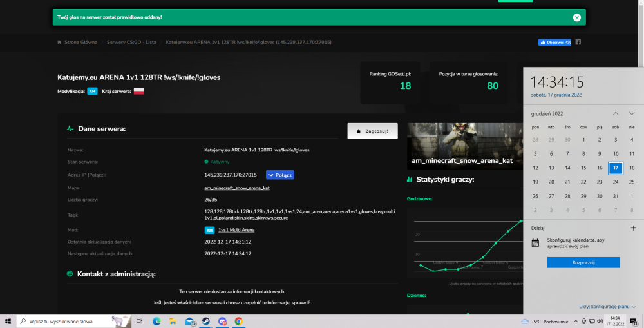Open Discord from the taskbar
Viewport: 644px width, 328px height.
tap(222, 322)
